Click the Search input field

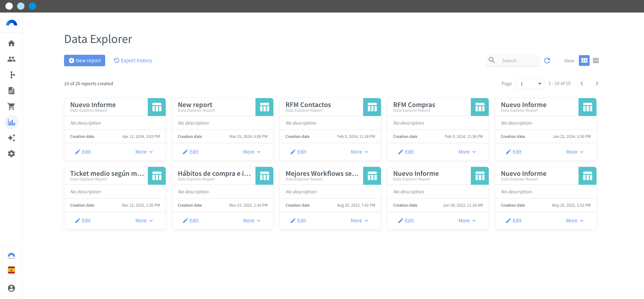519,61
